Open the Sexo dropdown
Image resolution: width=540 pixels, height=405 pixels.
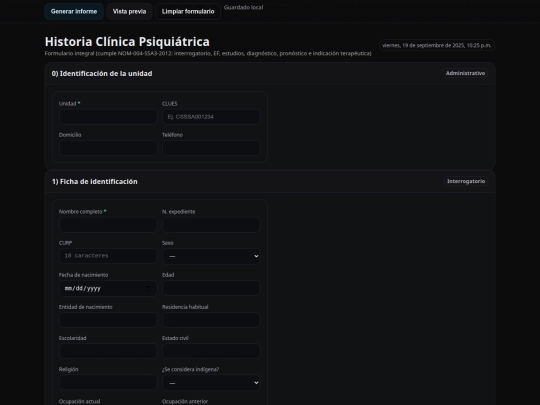211,256
